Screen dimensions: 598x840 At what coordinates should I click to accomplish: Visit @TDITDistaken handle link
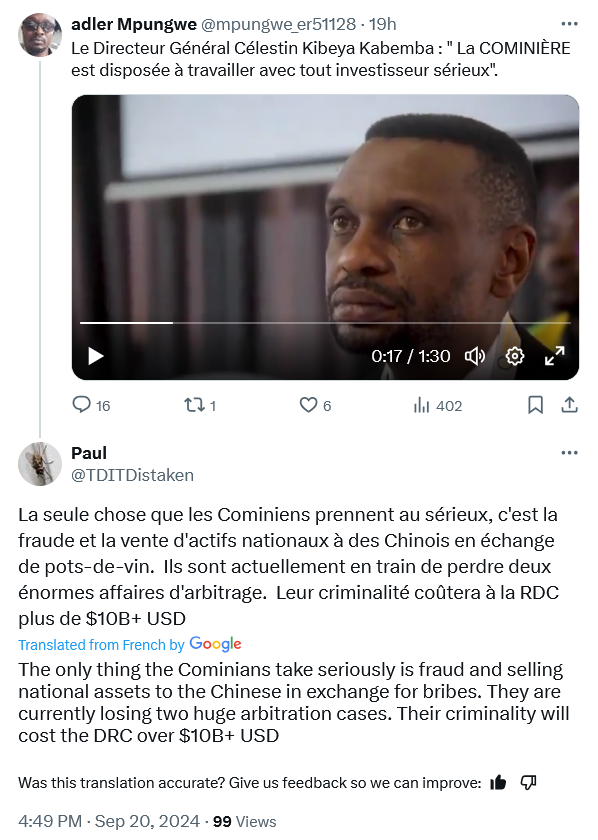[x=132, y=475]
